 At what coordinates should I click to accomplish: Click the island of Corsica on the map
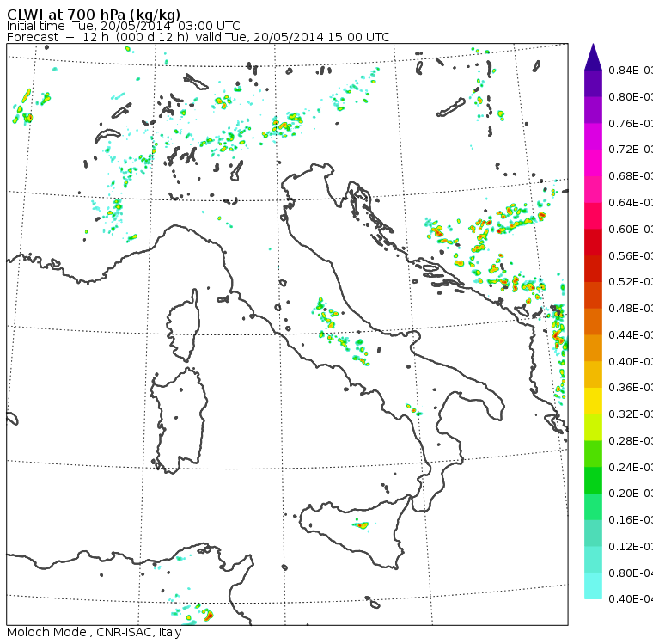(x=184, y=325)
